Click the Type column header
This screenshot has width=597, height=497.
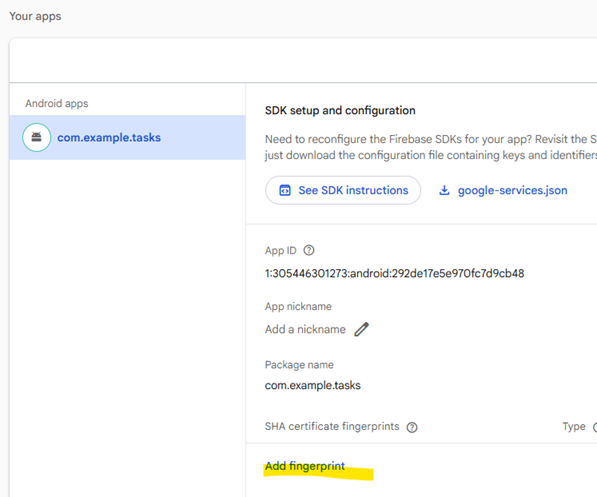pyautogui.click(x=574, y=426)
